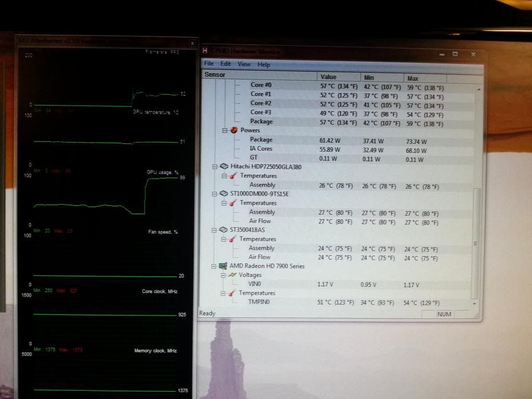Click the Hitachi HDP725050GLA380 drive icon

pyautogui.click(x=223, y=166)
